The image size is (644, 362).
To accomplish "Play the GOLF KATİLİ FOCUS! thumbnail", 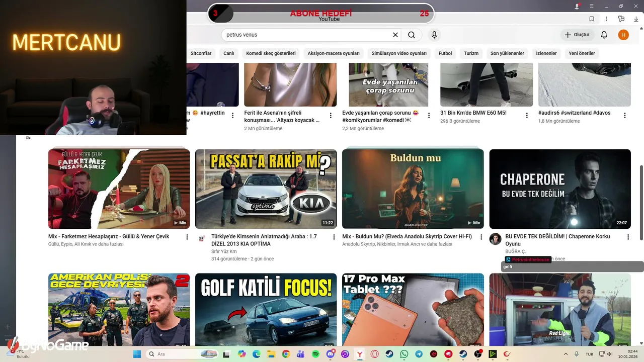I will (x=266, y=309).
